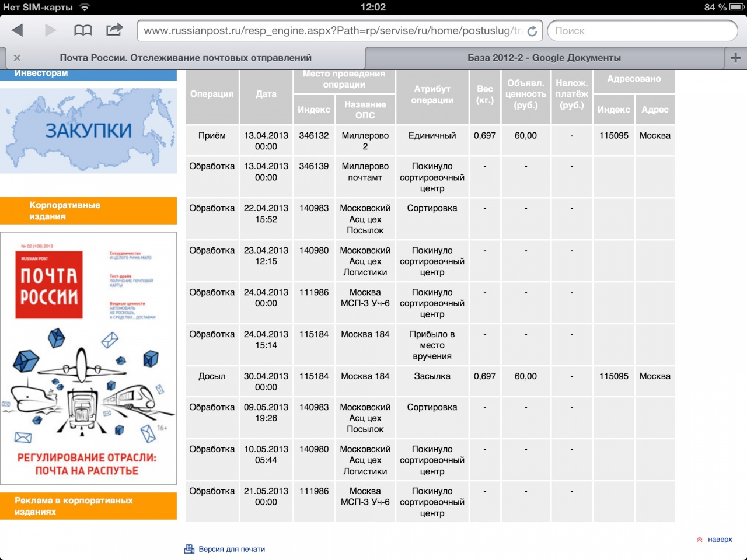Click Реклама в корпоративных изданиях button
The image size is (747, 560).
click(88, 506)
